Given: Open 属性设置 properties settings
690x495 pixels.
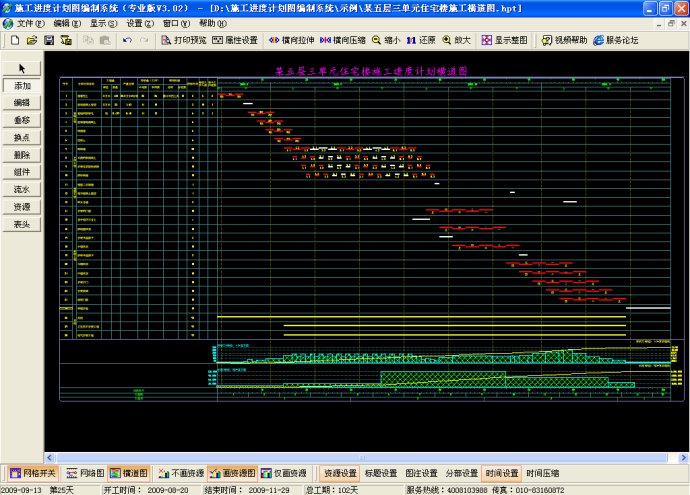Looking at the screenshot, I should [235, 40].
